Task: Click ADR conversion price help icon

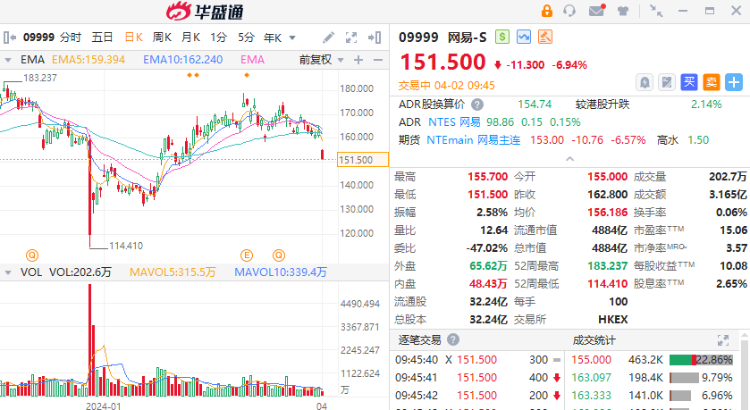Action: point(477,104)
